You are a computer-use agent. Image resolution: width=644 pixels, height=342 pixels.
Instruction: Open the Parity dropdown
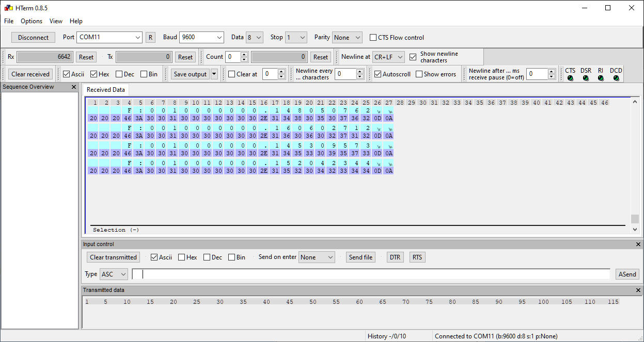347,37
